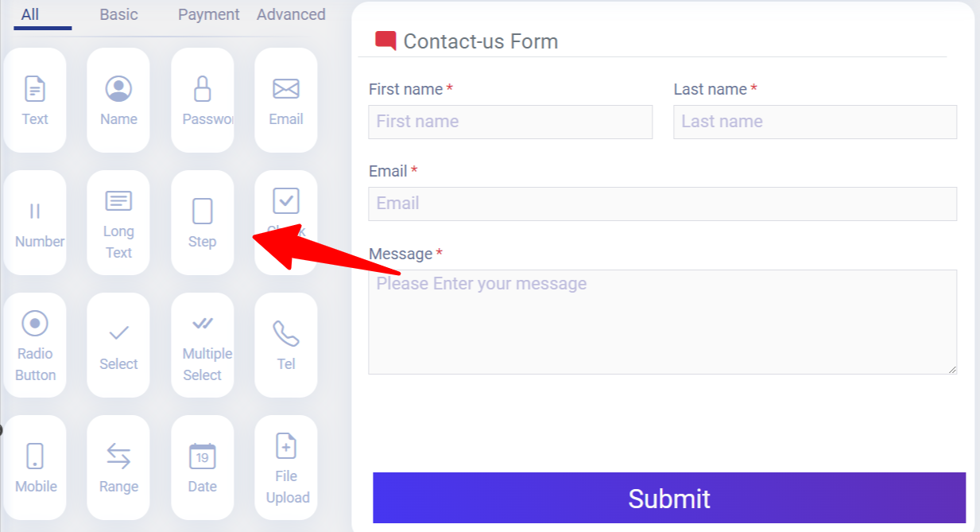The image size is (980, 532).
Task: Click the Select dropdown widget
Action: [x=118, y=344]
